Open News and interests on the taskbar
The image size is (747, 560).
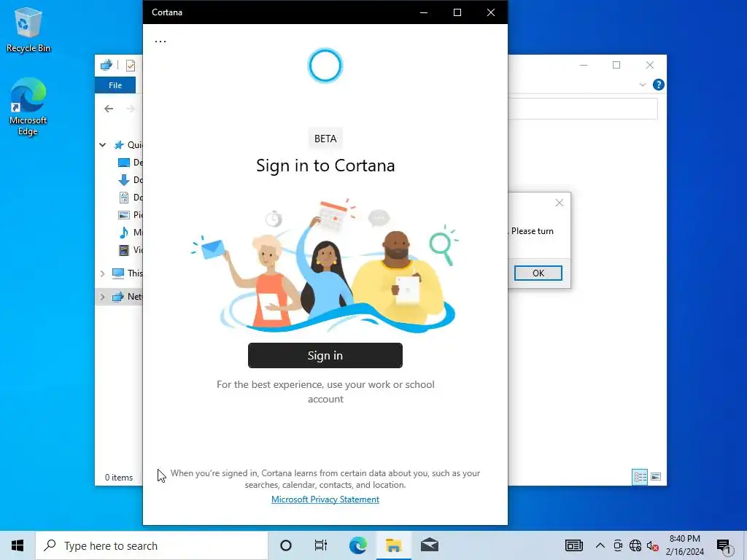pos(573,545)
